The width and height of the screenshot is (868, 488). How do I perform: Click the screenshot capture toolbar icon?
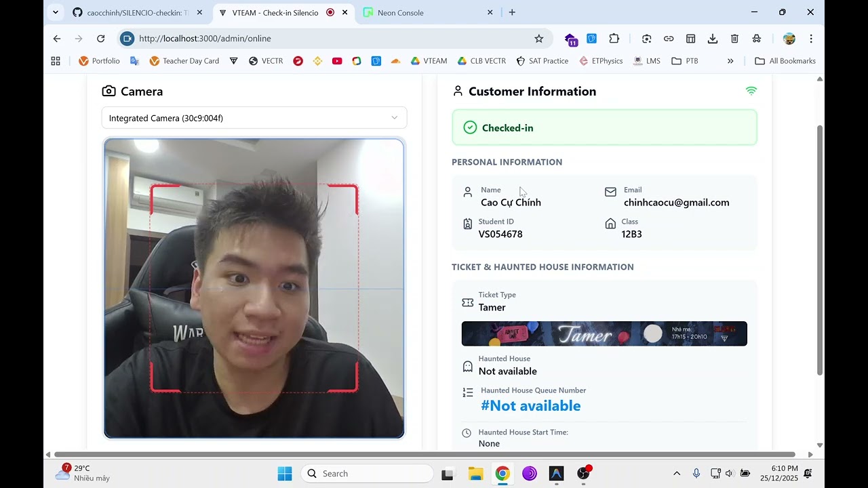tap(646, 39)
